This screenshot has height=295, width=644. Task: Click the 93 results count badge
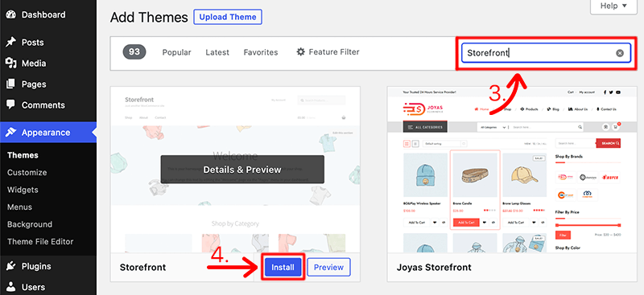point(134,51)
